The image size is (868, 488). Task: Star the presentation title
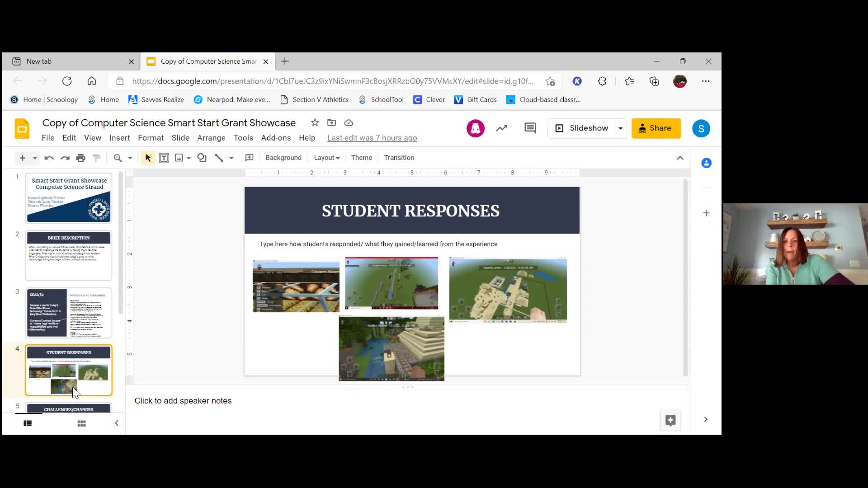point(315,123)
